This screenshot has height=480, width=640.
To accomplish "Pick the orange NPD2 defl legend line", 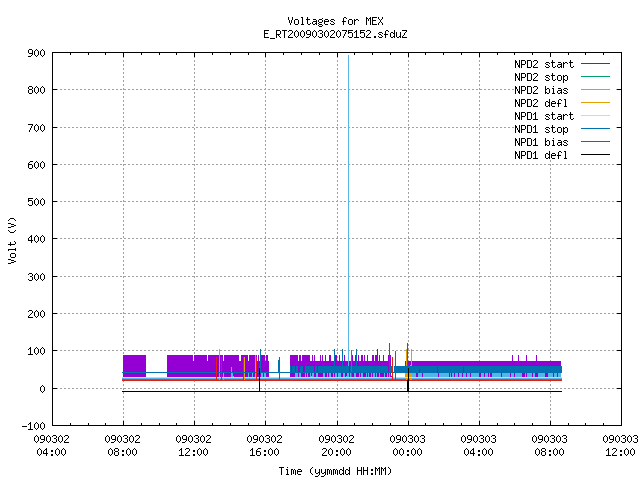I will 595,103.
